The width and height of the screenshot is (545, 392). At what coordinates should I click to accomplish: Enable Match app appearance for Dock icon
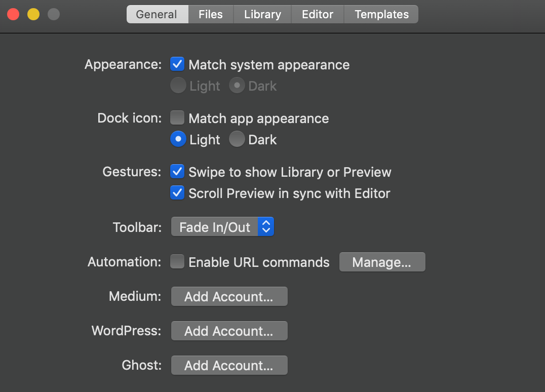(x=177, y=118)
